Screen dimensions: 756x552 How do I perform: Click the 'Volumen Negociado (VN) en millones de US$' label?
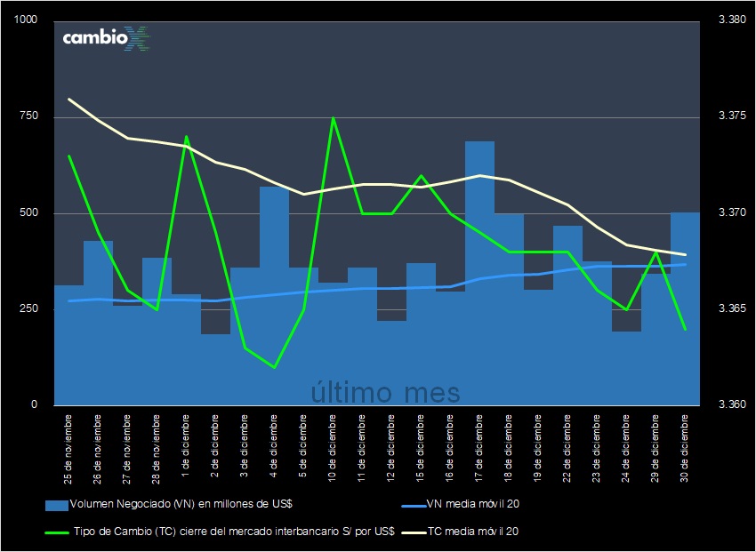182,504
